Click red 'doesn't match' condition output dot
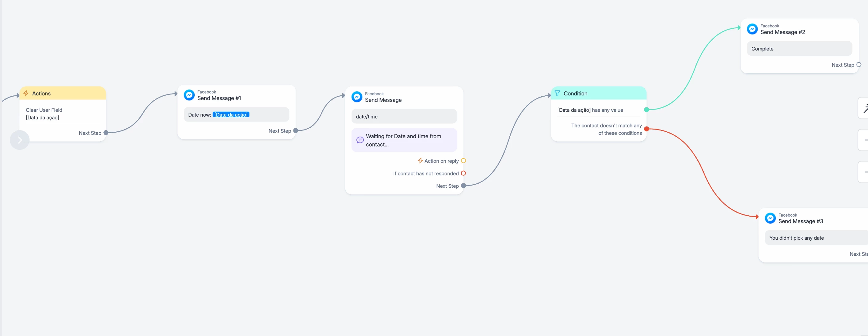 click(x=646, y=129)
